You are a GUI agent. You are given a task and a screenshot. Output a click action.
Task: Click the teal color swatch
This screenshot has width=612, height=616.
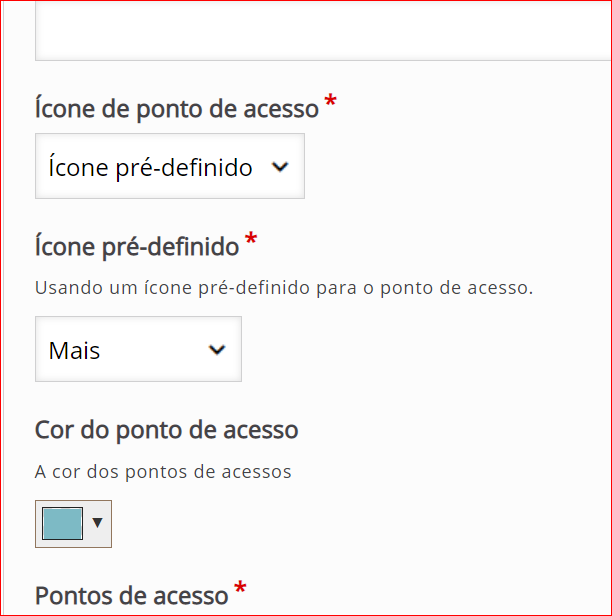(62, 524)
